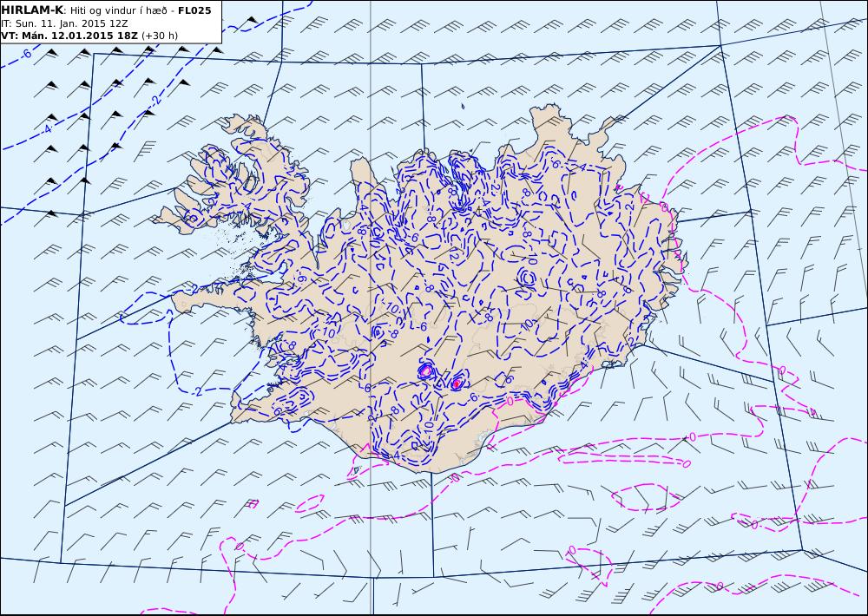Click the 'Hiti og vindur í hæð' caption
This screenshot has height=616, width=868.
click(118, 10)
